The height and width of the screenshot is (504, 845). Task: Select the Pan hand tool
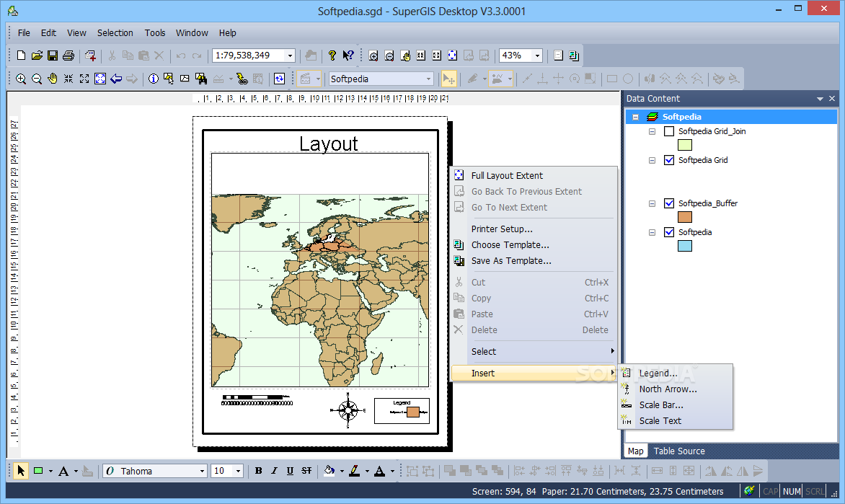[53, 79]
